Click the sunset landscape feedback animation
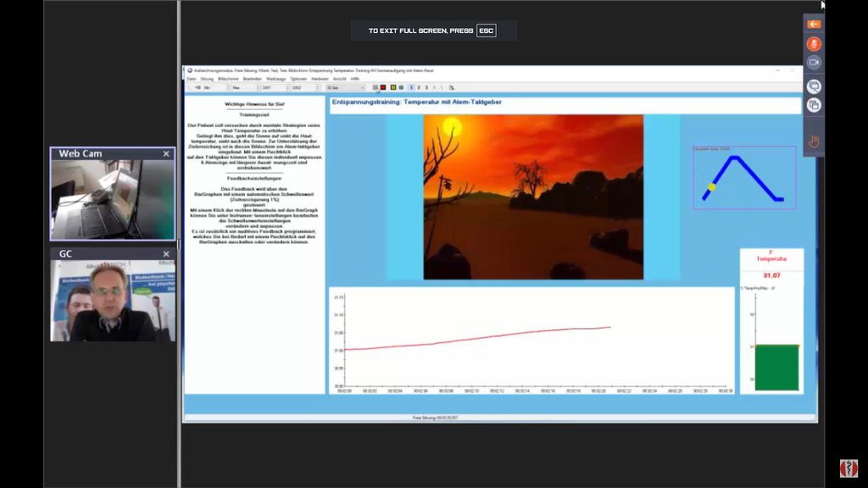868x488 pixels. pyautogui.click(x=533, y=197)
